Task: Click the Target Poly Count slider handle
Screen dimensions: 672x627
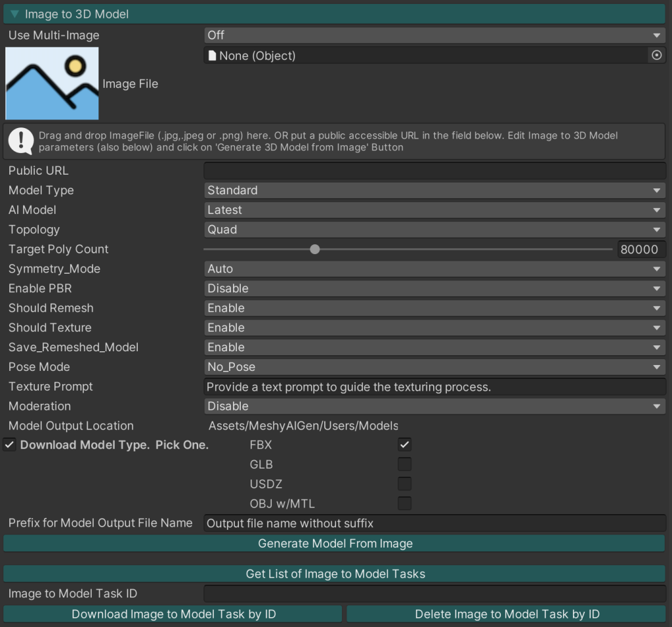Action: pyautogui.click(x=315, y=249)
